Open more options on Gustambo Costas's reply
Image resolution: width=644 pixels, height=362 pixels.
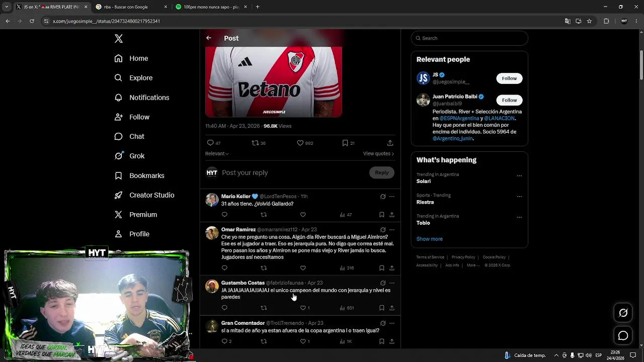click(392, 283)
